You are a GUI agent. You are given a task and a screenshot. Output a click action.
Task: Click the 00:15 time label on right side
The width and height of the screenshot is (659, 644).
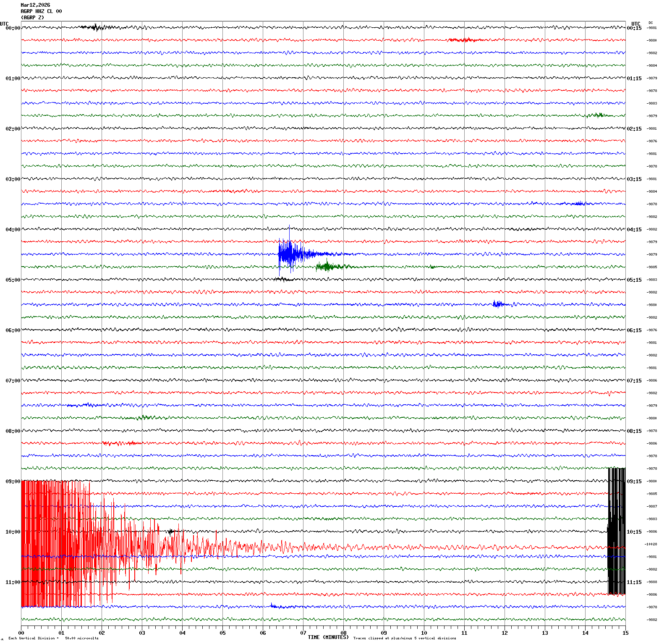[634, 28]
